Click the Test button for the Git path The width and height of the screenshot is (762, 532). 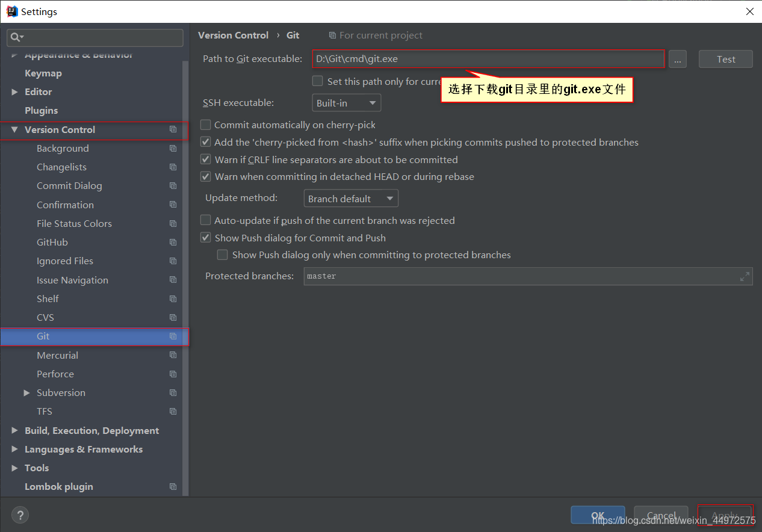pos(726,59)
